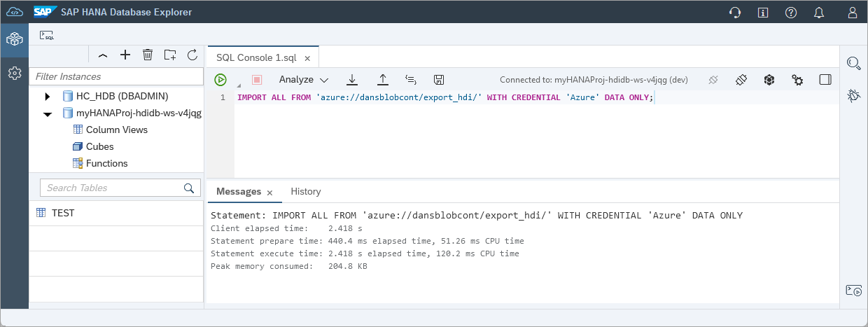
Task: Select the Database Explorer sidebar icon
Action: (x=14, y=40)
